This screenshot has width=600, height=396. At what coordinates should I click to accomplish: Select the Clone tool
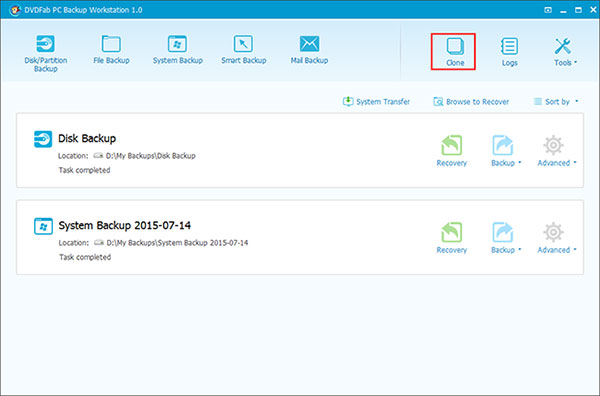tap(455, 52)
